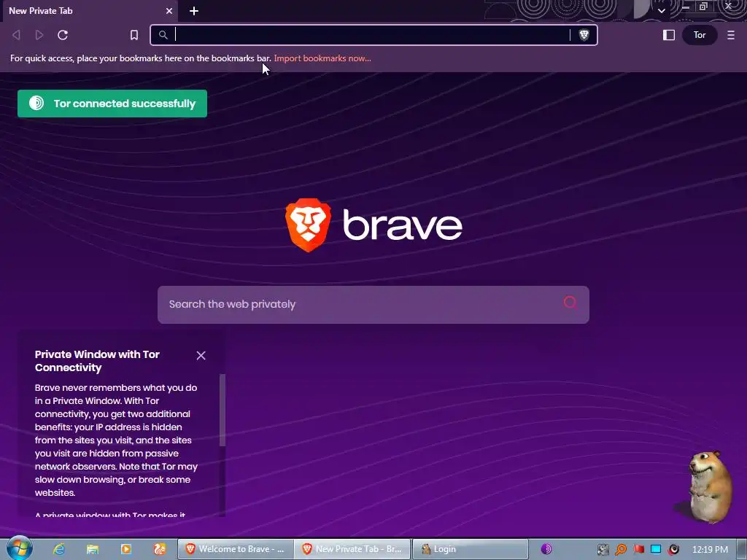
Task: Launch the media player taskbar icon
Action: point(126,549)
